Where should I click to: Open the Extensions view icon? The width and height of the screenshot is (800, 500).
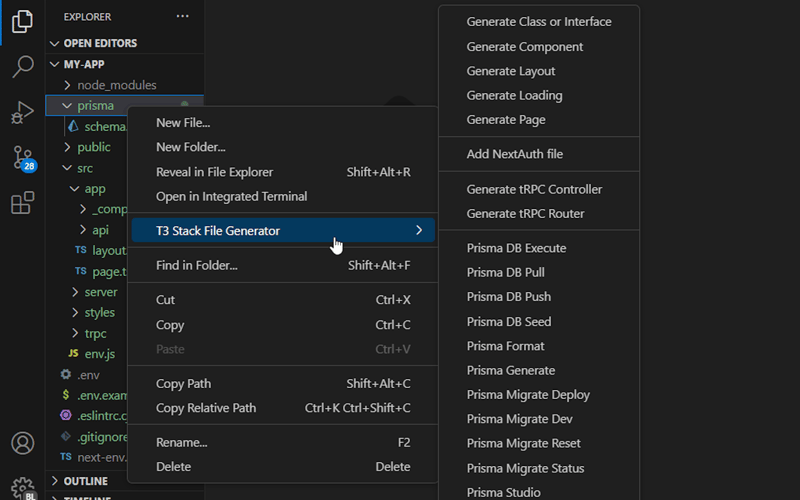[22, 203]
